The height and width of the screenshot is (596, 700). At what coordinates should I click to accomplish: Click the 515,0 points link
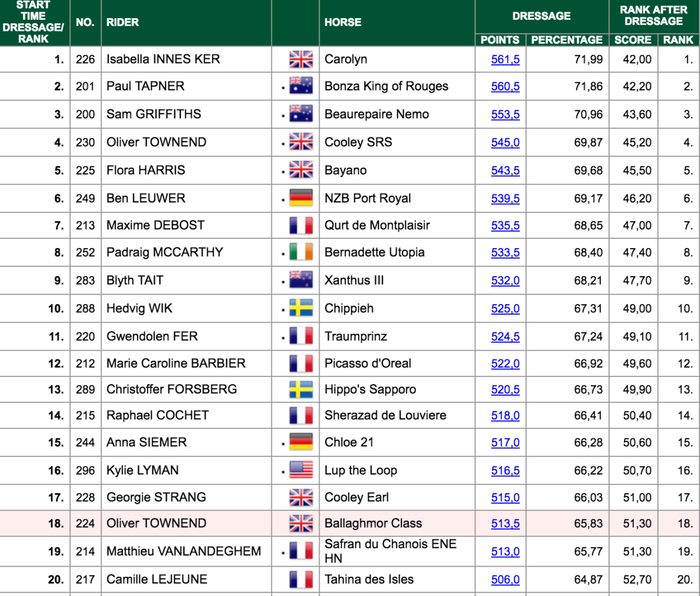click(505, 498)
